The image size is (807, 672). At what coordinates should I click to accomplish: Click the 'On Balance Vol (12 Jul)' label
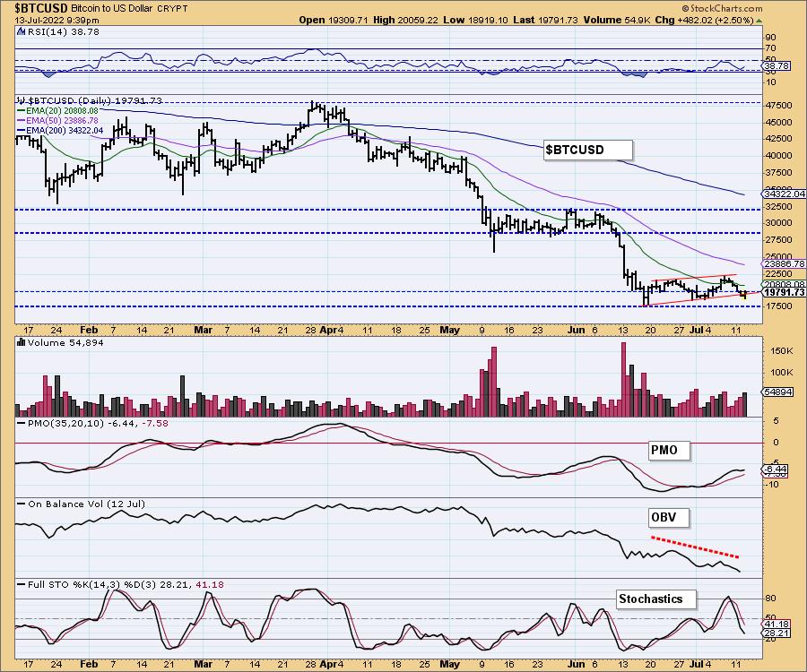[86, 504]
